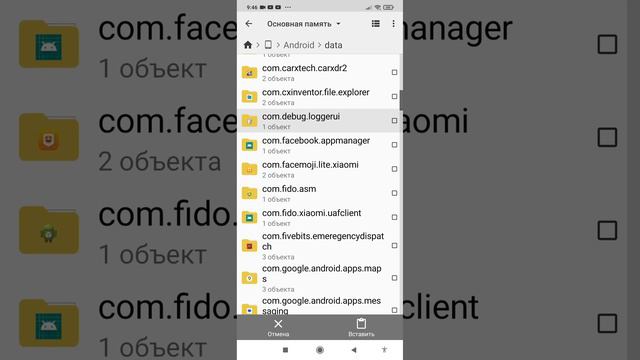
Task: Open the three-dot overflow menu
Action: [393, 24]
